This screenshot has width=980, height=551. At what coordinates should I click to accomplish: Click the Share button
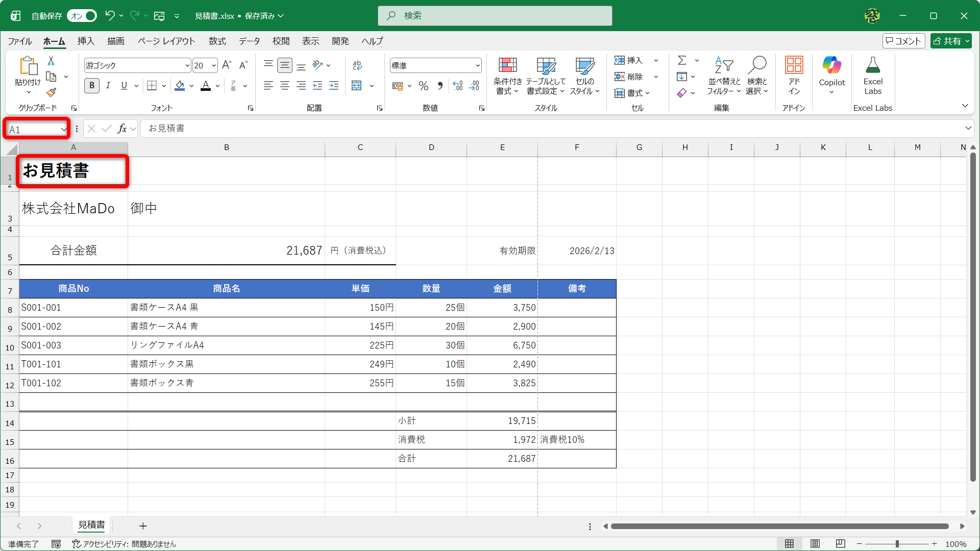[950, 41]
